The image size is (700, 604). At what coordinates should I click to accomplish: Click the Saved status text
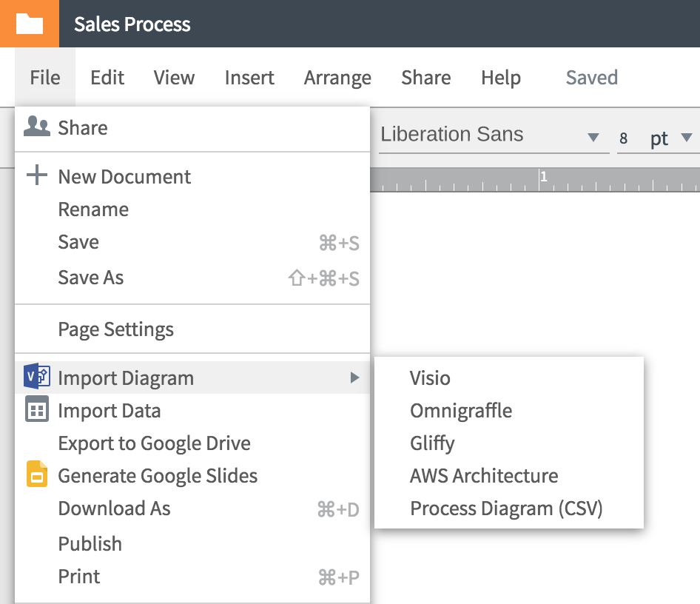click(591, 78)
